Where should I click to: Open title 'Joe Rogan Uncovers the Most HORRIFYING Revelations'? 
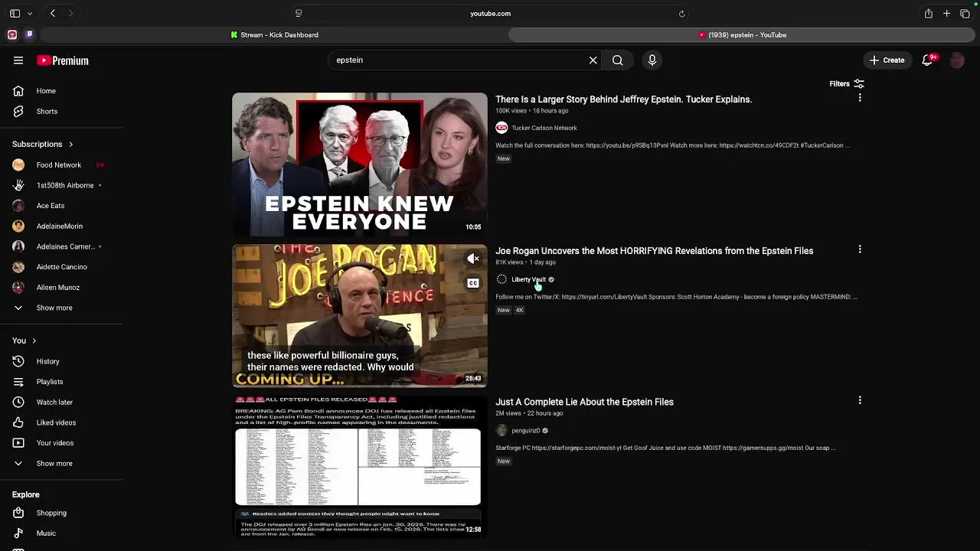pyautogui.click(x=654, y=251)
